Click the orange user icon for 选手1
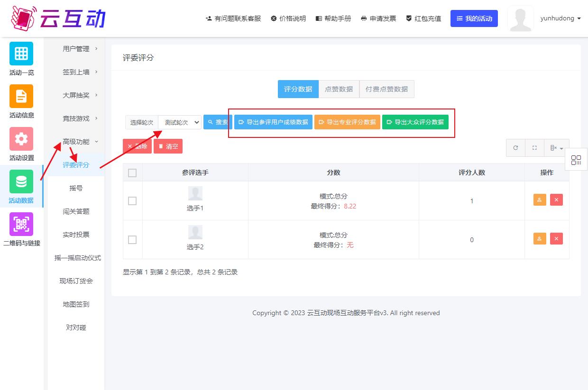Image resolution: width=588 pixels, height=390 pixels. 540,200
